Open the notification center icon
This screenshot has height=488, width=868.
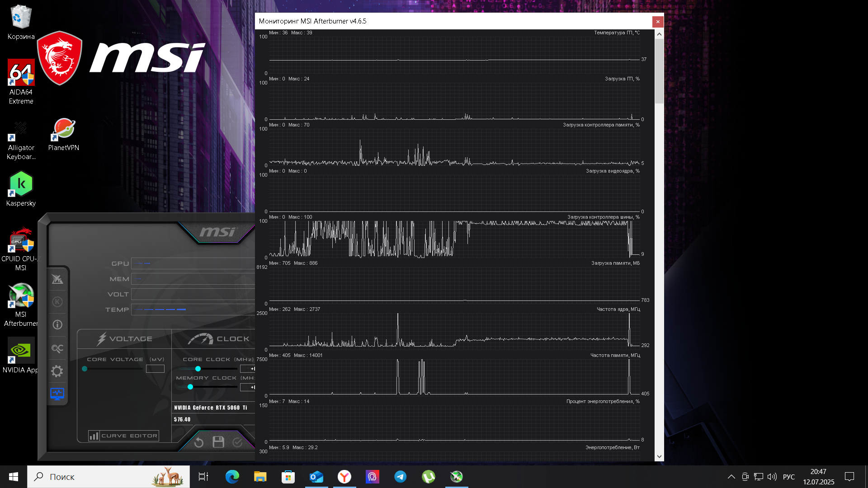[x=849, y=477]
